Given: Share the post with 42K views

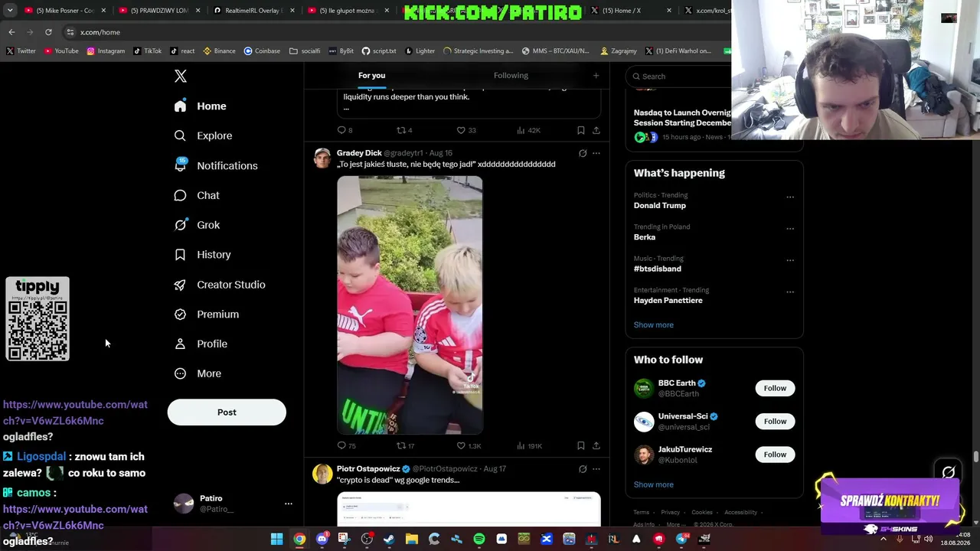Looking at the screenshot, I should 596,130.
